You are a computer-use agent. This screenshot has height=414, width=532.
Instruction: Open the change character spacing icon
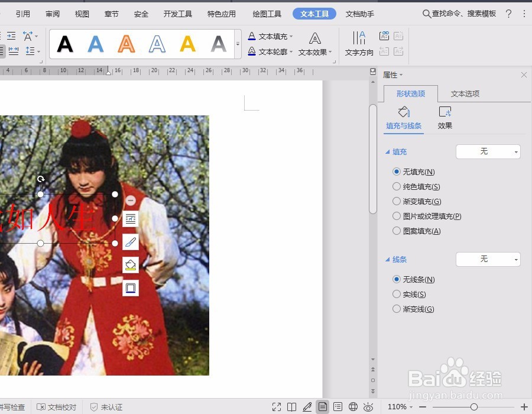pyautogui.click(x=30, y=36)
